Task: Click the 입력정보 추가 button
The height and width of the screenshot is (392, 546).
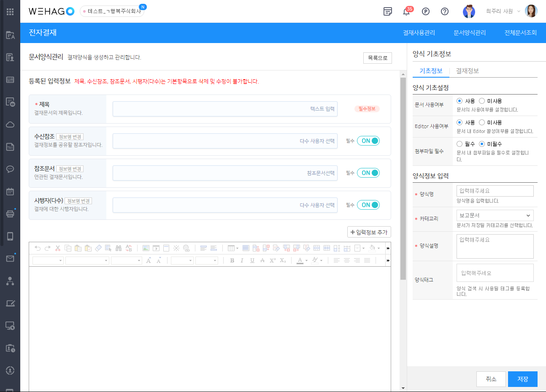Action: click(x=369, y=232)
